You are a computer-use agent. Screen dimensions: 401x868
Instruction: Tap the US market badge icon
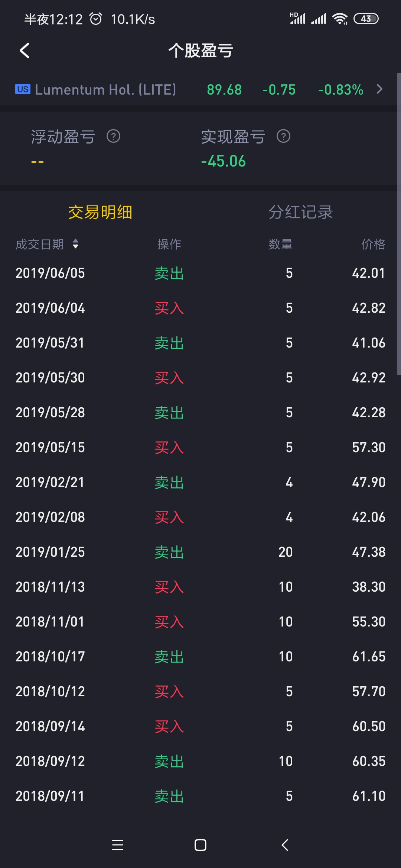(23, 89)
